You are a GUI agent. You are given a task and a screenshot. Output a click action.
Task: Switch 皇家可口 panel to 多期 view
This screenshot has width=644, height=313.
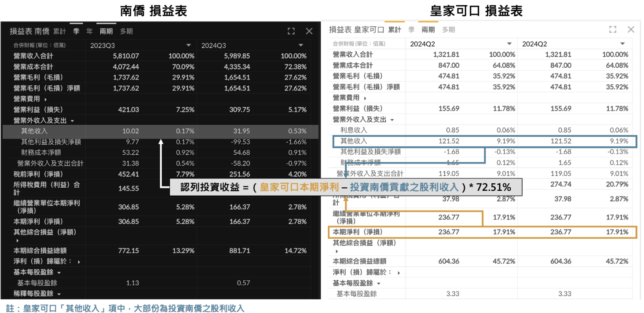click(448, 30)
